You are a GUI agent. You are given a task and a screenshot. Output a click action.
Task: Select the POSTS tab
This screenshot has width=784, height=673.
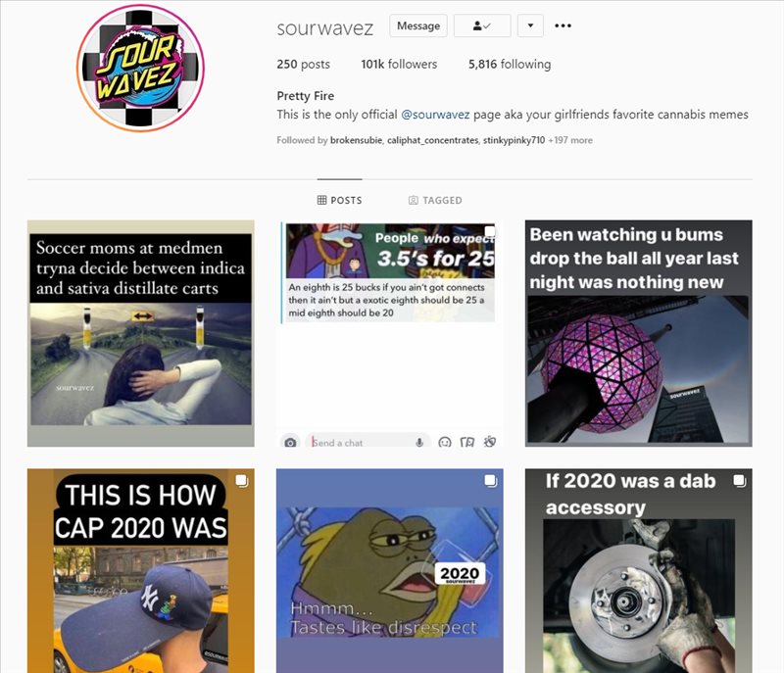(x=339, y=201)
